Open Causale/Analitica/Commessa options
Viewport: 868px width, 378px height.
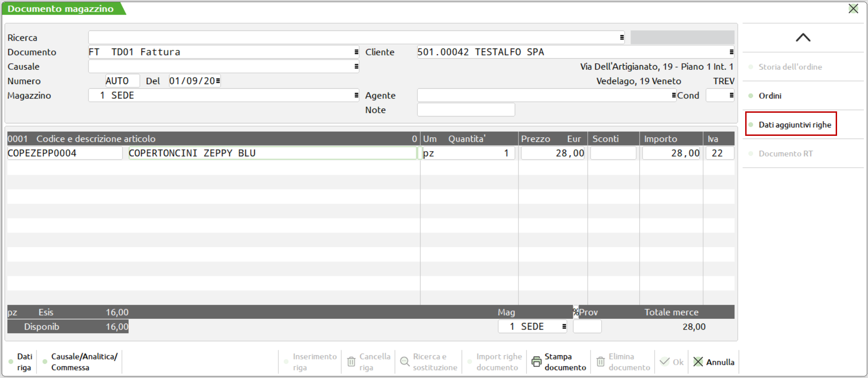click(84, 362)
